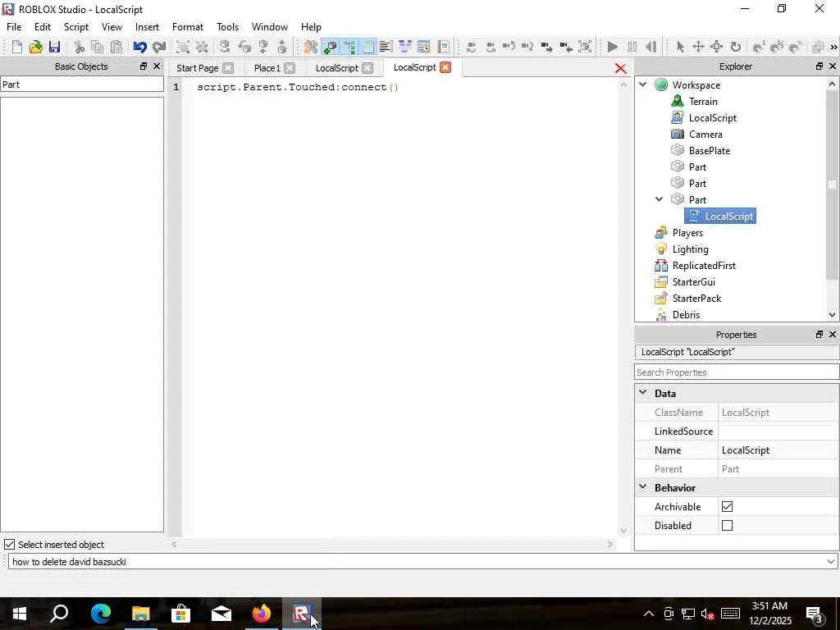Copy selection with the Copy icon
This screenshot has height=630, width=840.
click(x=98, y=47)
